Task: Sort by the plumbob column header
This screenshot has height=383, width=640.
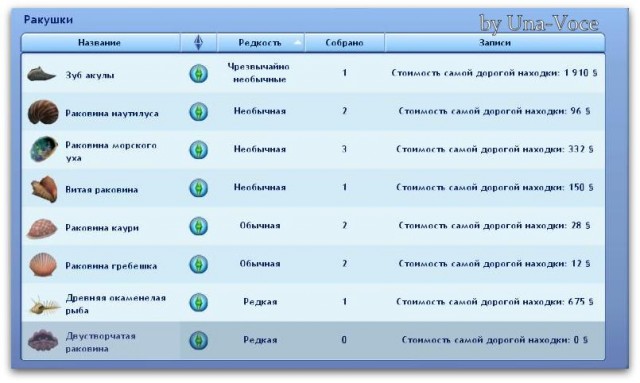Action: point(198,42)
